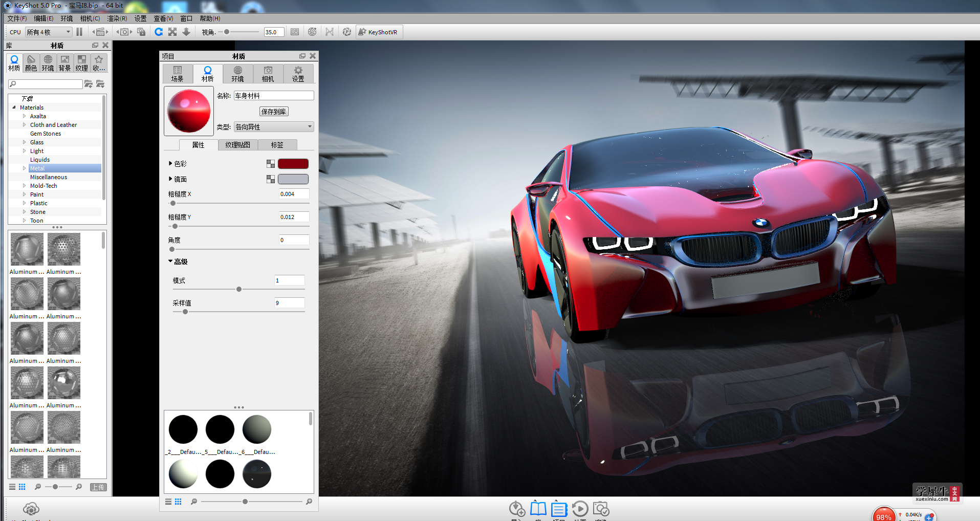Viewport: 980px width, 521px height.
Task: Open the File menu (文件)
Action: click(17, 18)
